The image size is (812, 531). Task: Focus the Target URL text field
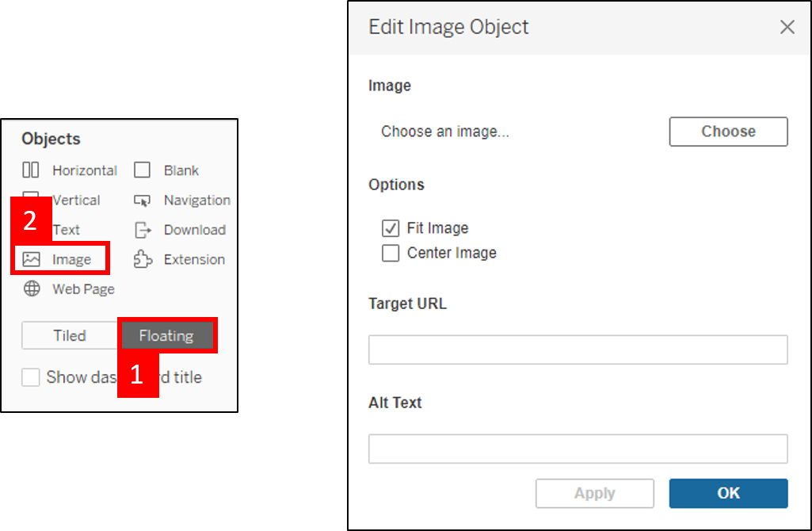click(x=578, y=350)
